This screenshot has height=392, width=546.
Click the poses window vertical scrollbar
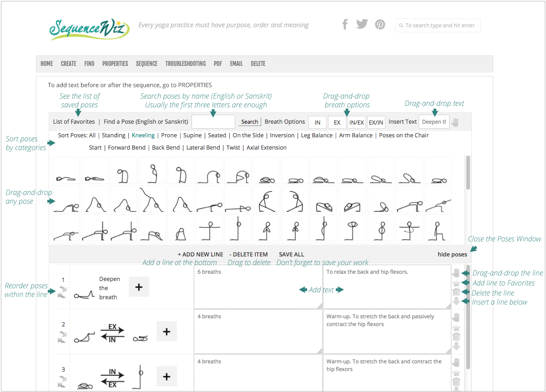point(468,173)
